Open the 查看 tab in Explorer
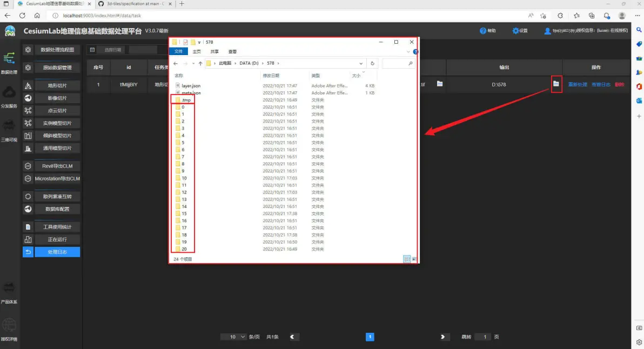Screen dimensions: 644x349 click(232, 52)
